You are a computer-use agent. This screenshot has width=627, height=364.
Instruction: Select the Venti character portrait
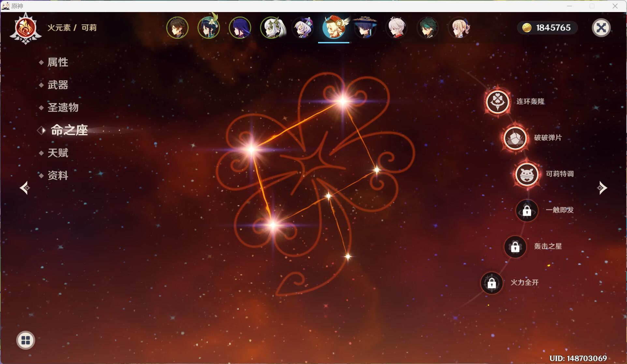(209, 28)
